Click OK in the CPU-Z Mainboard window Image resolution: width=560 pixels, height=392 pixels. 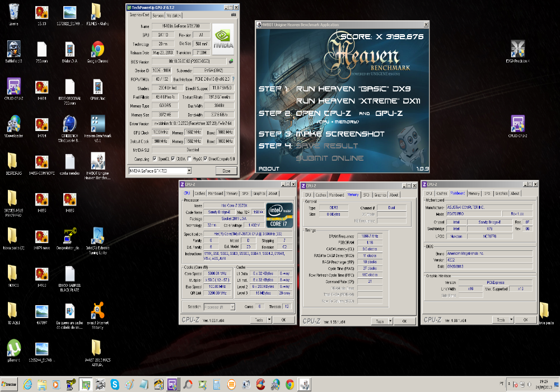point(525,320)
